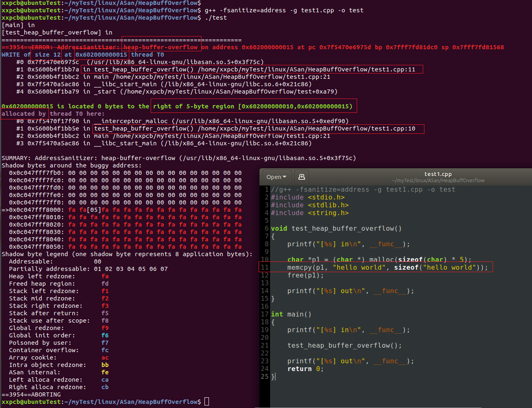
Task: Click 'right of 5-byte region' text in terminal
Action: click(x=194, y=106)
